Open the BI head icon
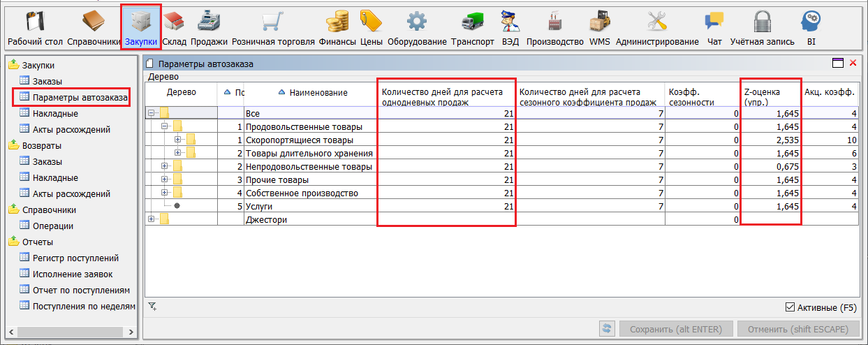This screenshot has height=345, width=868. 811,21
